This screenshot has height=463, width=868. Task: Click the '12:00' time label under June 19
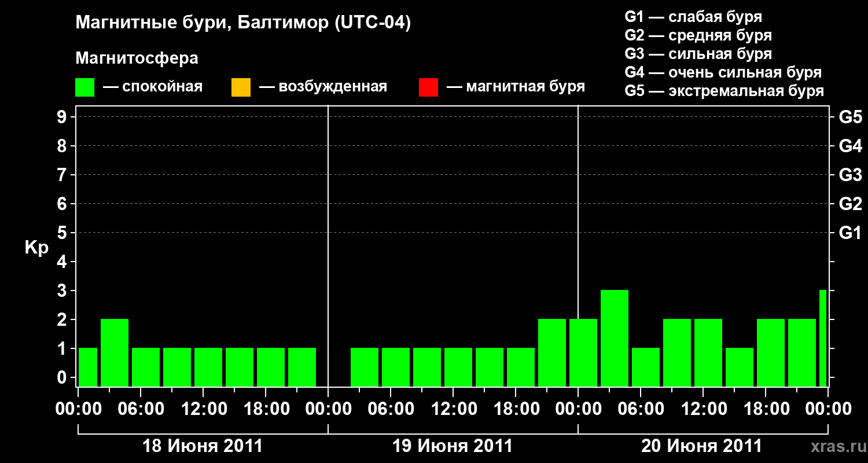453,409
